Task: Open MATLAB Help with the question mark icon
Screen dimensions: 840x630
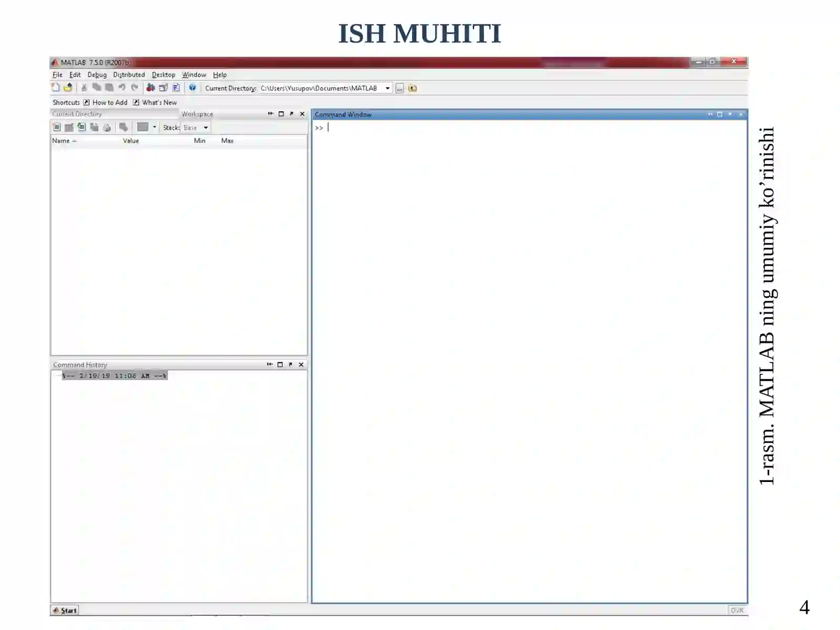Action: [x=193, y=88]
